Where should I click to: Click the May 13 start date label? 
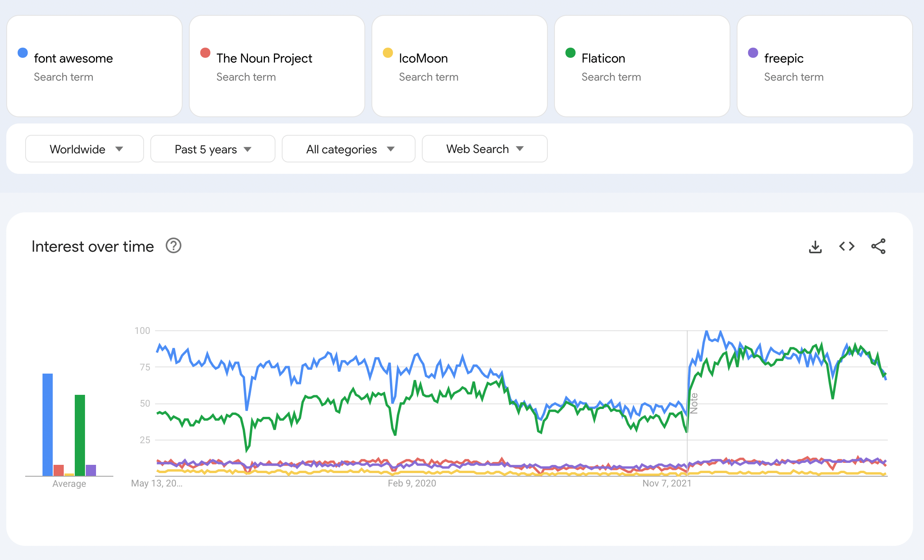[x=157, y=483]
